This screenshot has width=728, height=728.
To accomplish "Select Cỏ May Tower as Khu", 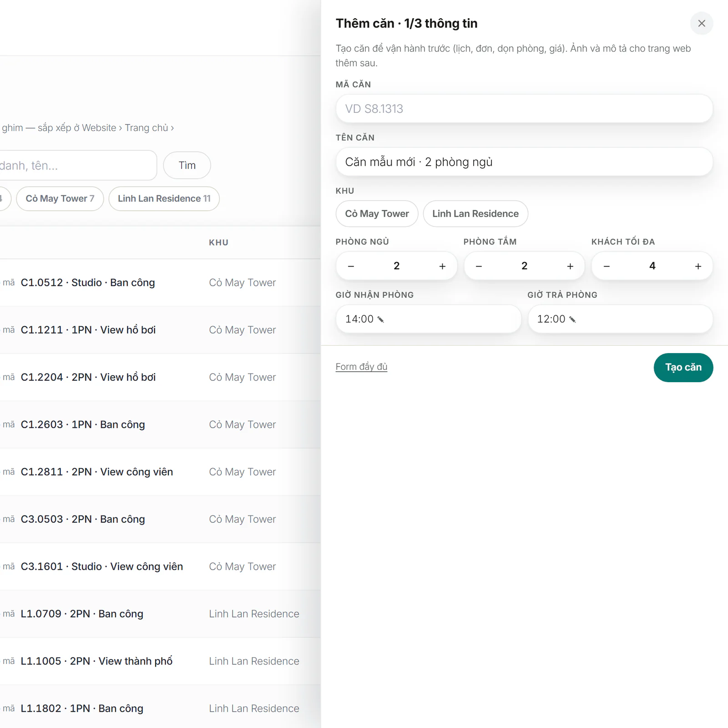I will coord(377,214).
